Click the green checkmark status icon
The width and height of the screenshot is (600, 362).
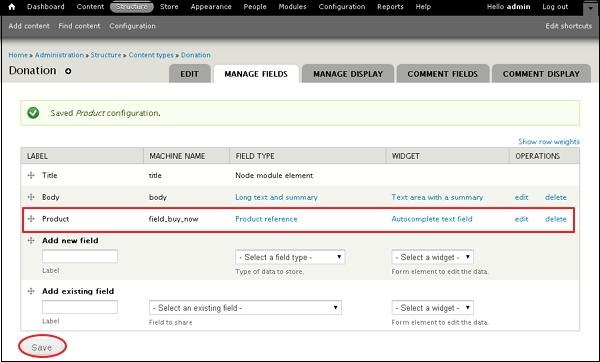click(x=33, y=113)
